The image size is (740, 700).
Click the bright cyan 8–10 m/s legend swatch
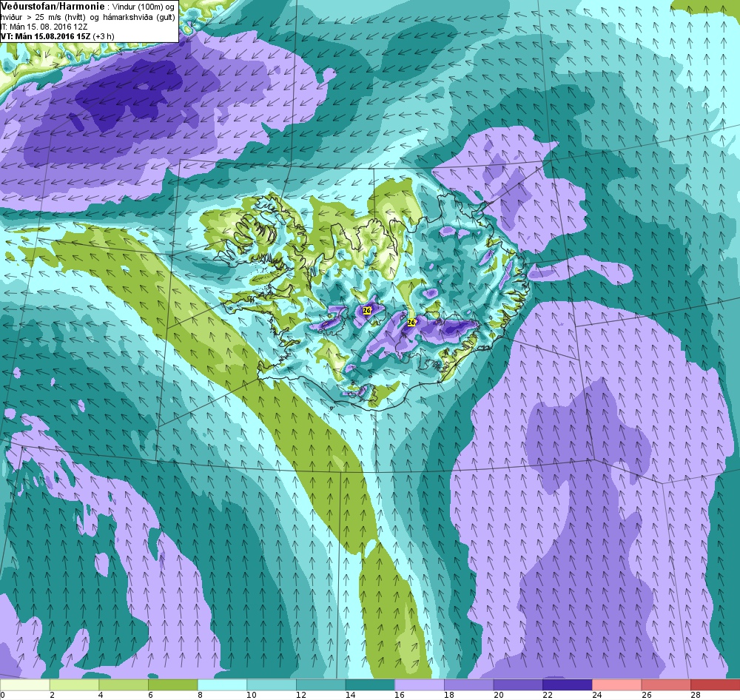click(222, 684)
